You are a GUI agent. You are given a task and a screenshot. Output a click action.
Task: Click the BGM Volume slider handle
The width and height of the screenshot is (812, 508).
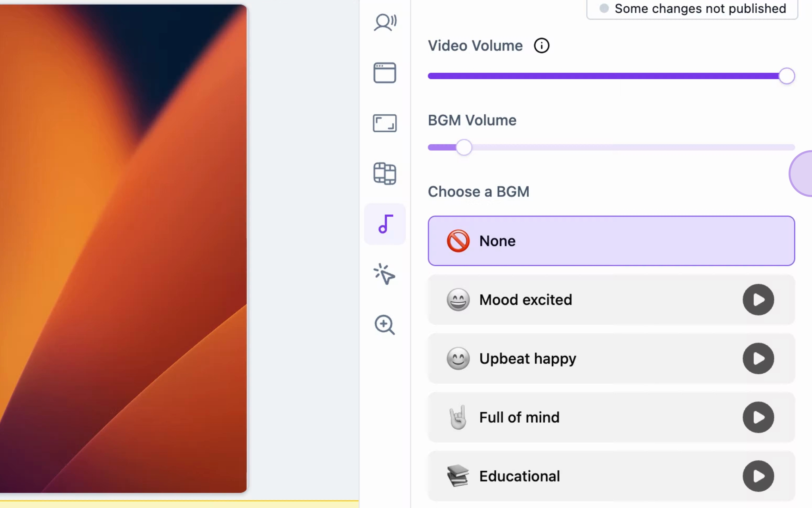coord(464,147)
